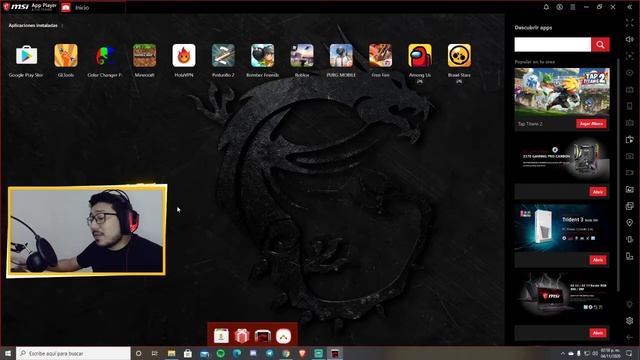Open the install APK icon in side toolbar
Image resolution: width=640 pixels, height=360 pixels.
630,140
